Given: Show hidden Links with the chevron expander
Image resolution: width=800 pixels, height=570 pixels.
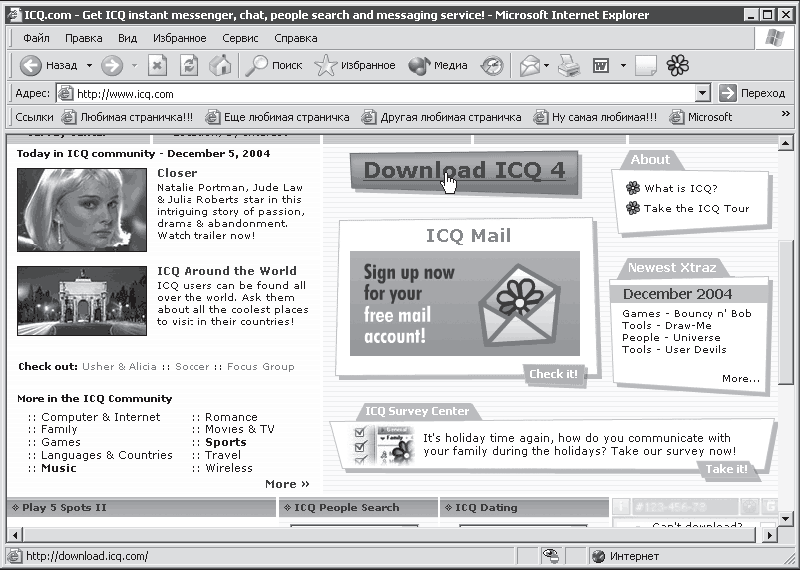Looking at the screenshot, I should 786,114.
